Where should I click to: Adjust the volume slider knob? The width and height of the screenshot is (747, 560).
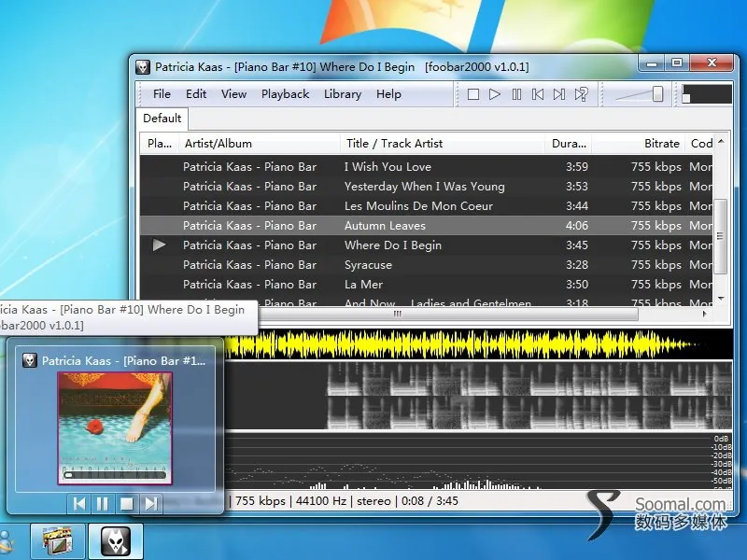tap(657, 94)
